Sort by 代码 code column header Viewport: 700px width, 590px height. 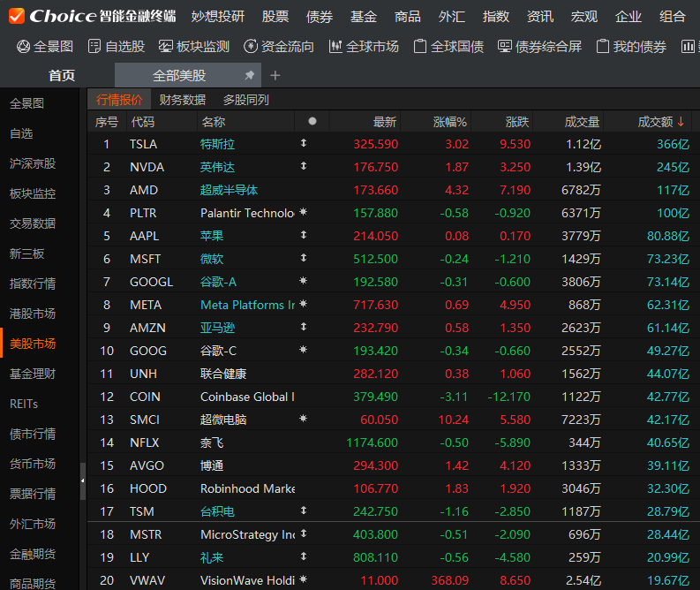click(x=142, y=122)
